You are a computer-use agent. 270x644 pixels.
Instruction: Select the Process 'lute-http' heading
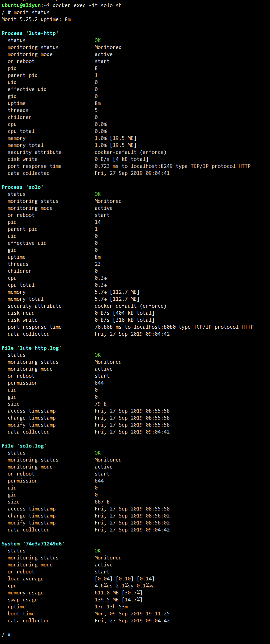[x=30, y=33]
